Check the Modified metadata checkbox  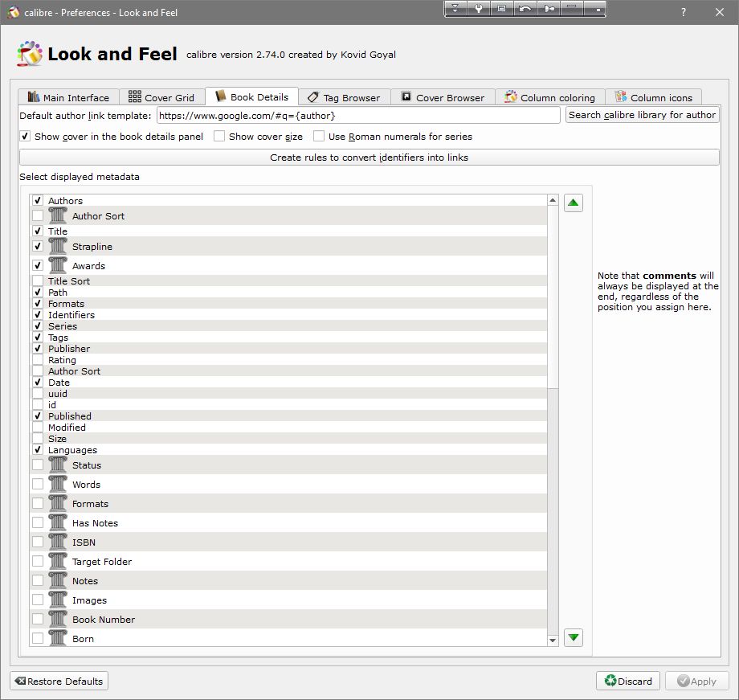pyautogui.click(x=38, y=428)
